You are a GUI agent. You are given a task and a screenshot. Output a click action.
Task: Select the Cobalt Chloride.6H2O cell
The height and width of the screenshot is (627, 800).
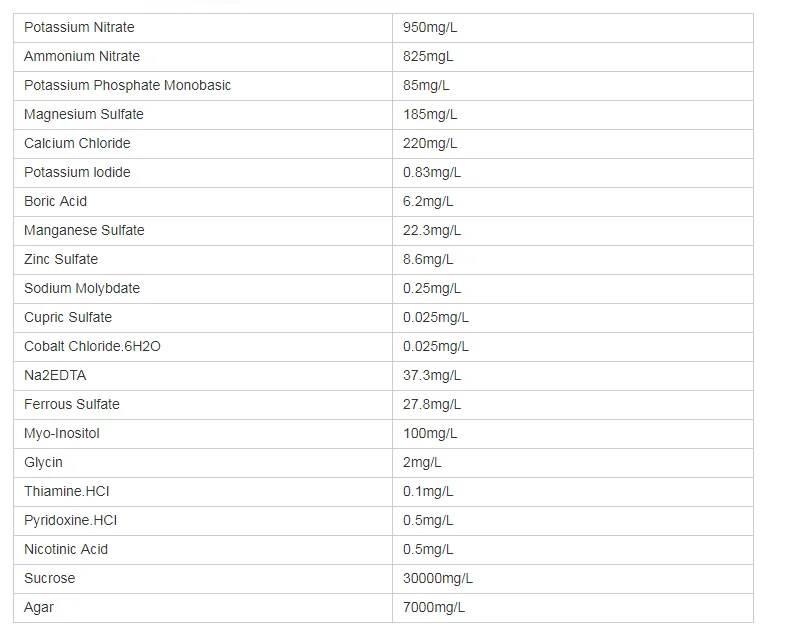[x=92, y=346]
